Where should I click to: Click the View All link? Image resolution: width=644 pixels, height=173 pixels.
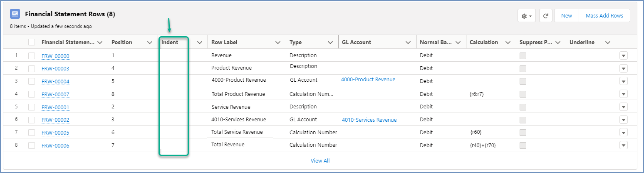click(x=320, y=161)
